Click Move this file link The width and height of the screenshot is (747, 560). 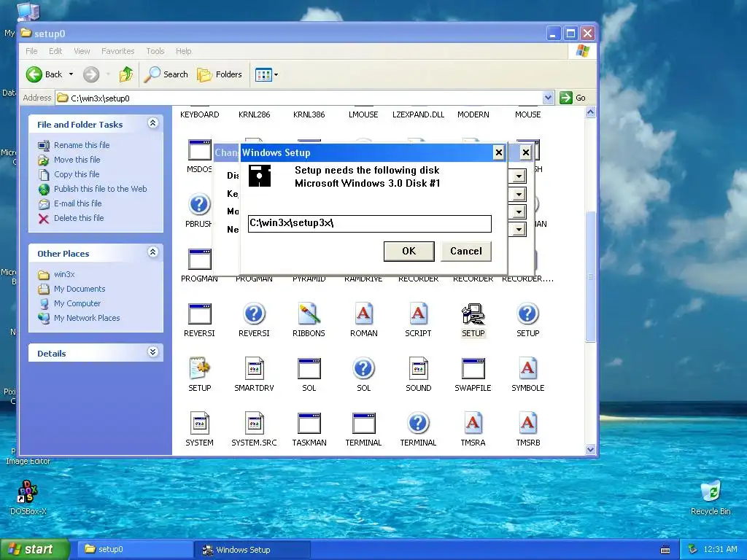(x=77, y=160)
